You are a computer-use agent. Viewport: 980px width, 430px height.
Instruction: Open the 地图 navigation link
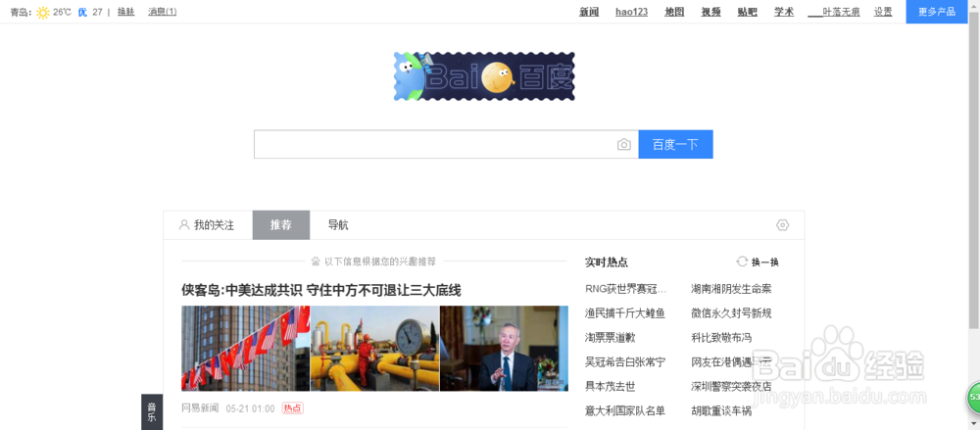click(674, 12)
